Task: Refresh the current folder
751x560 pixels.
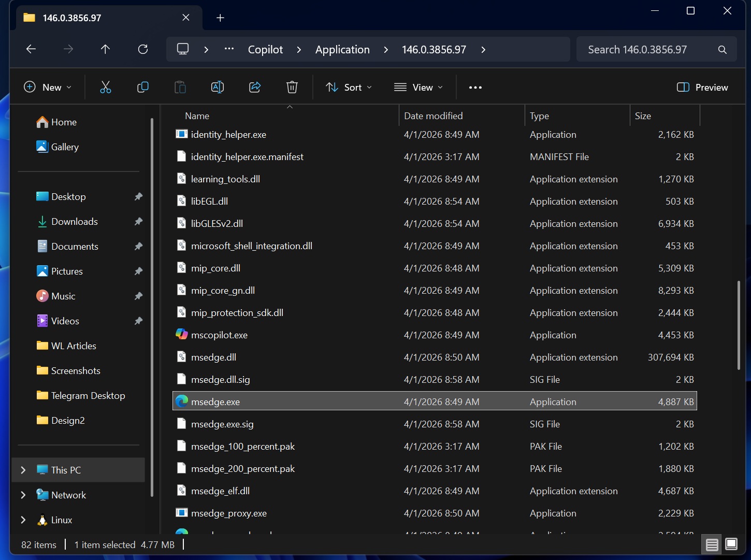Action: [x=143, y=49]
